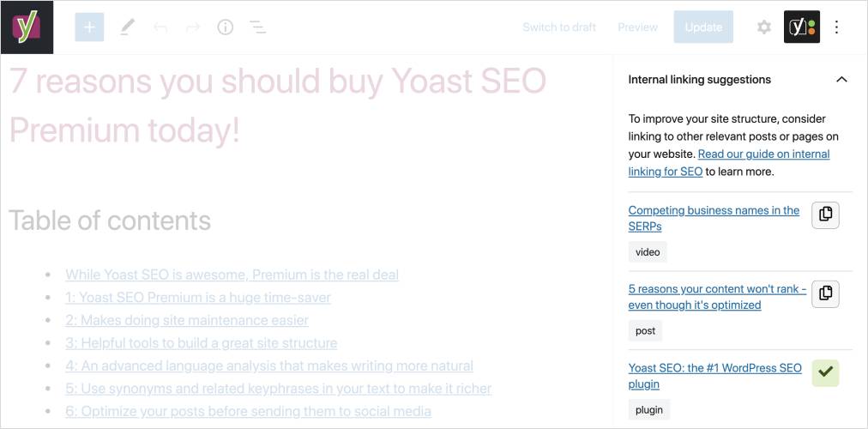Copy link for 5 reasons post
This screenshot has height=429, width=868.
(x=825, y=293)
